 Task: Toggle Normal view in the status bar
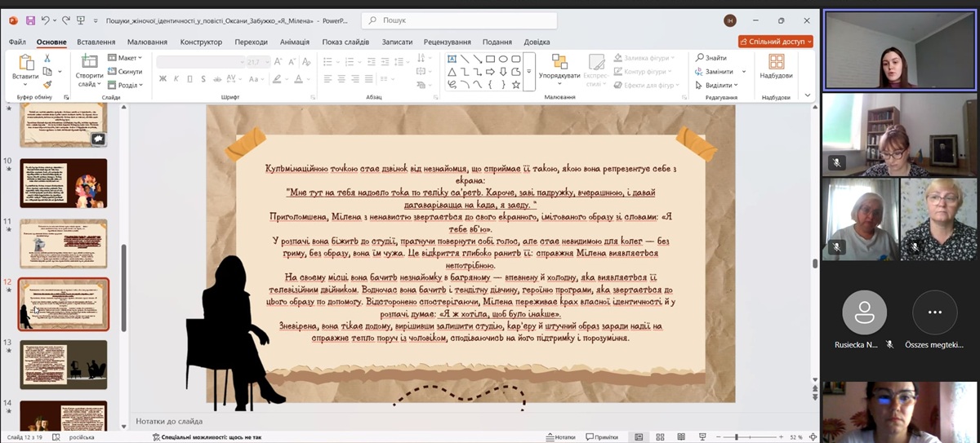639,437
